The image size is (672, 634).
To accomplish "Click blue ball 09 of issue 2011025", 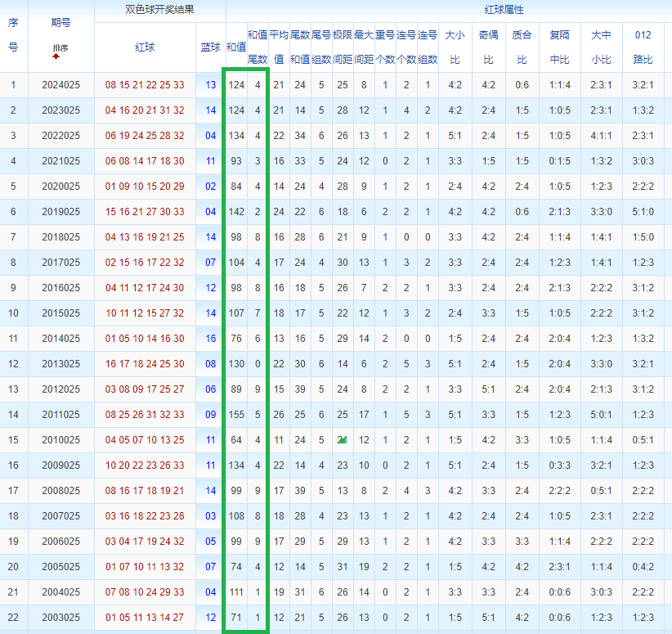I will [x=210, y=415].
